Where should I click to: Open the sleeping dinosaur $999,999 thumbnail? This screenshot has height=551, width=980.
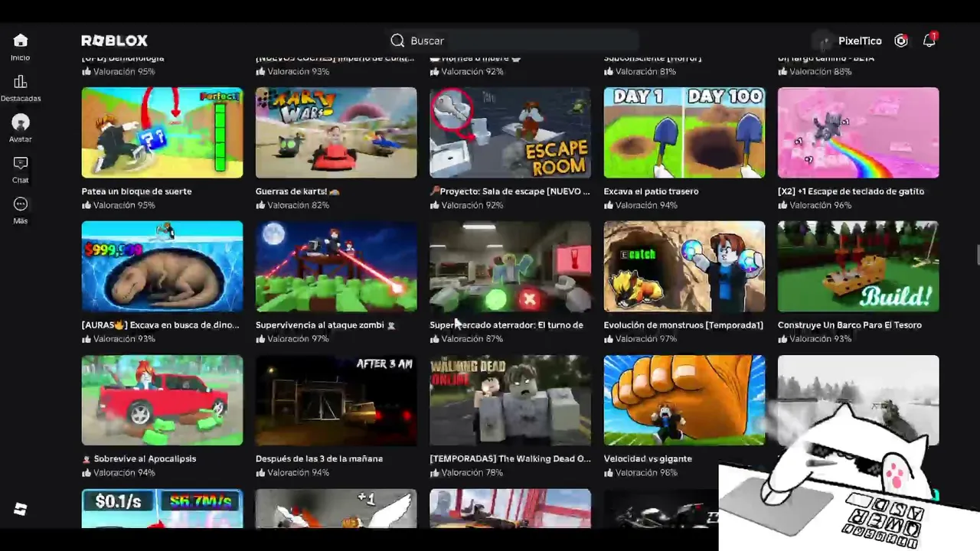(162, 266)
